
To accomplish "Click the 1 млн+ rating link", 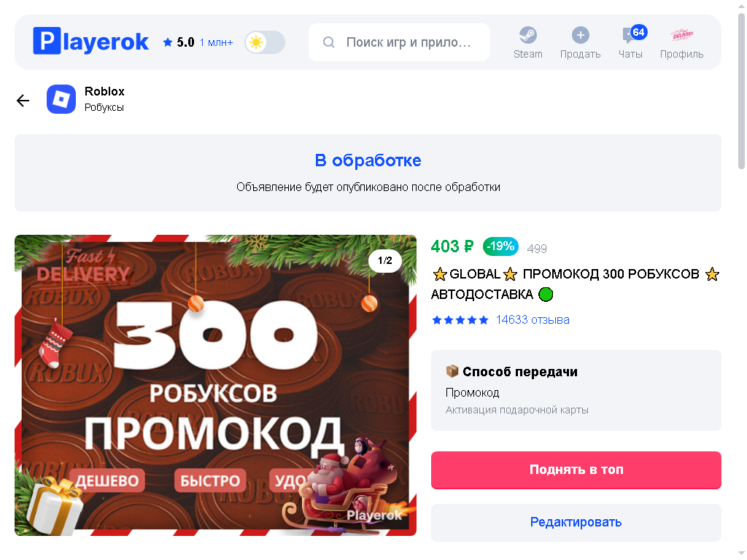I will click(216, 42).
